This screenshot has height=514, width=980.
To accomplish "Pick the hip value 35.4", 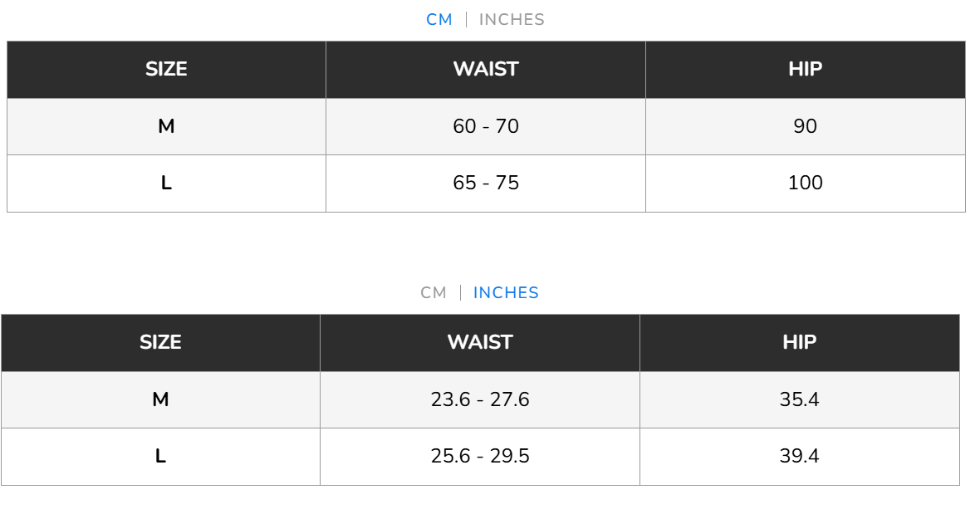I will click(799, 399).
